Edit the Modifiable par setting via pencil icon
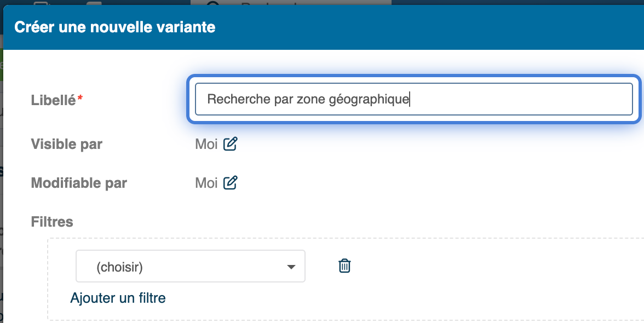 tap(230, 182)
